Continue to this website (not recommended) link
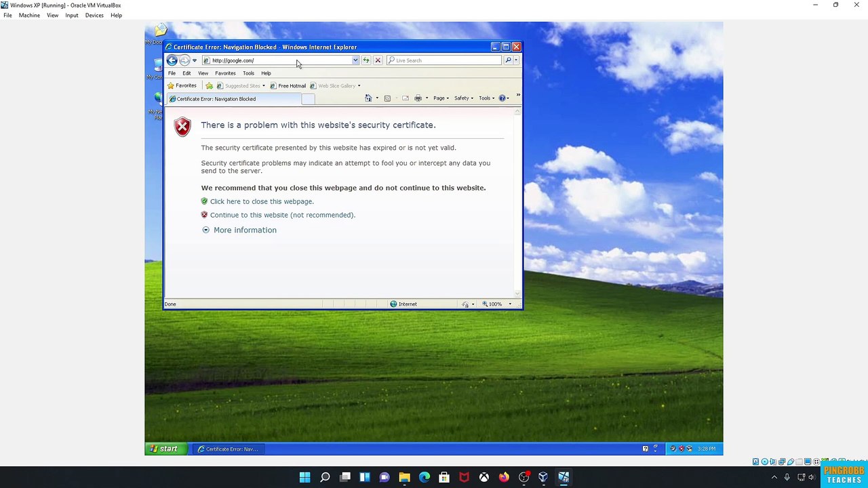 coord(282,215)
